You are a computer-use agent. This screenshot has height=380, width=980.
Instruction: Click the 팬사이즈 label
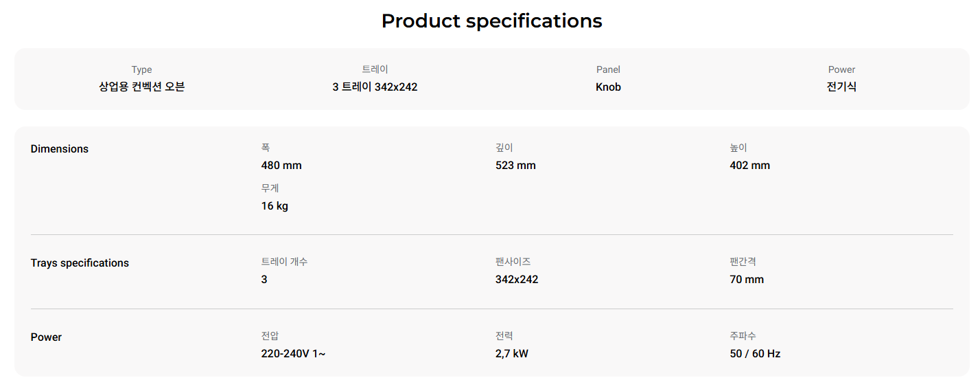tap(513, 262)
